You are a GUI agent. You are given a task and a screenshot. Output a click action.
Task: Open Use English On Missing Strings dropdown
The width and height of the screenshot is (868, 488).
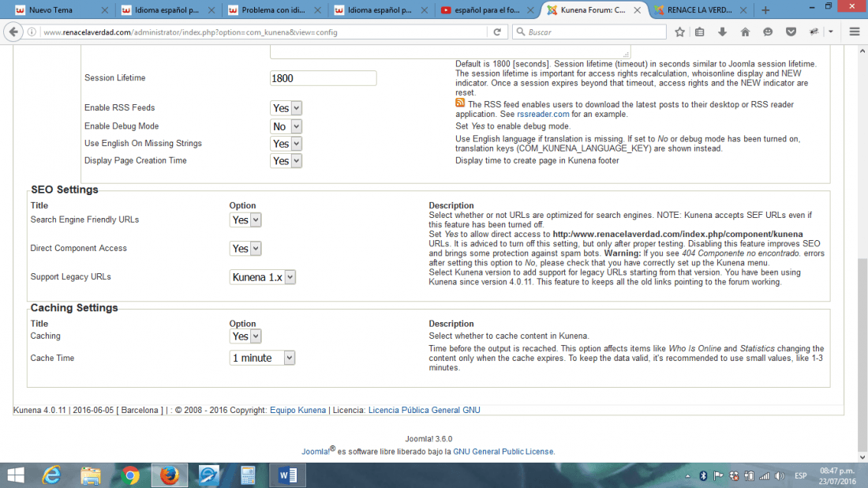pyautogui.click(x=286, y=144)
